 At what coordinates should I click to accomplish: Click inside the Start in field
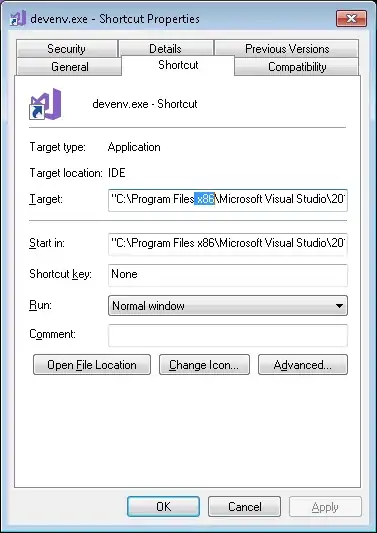click(228, 244)
